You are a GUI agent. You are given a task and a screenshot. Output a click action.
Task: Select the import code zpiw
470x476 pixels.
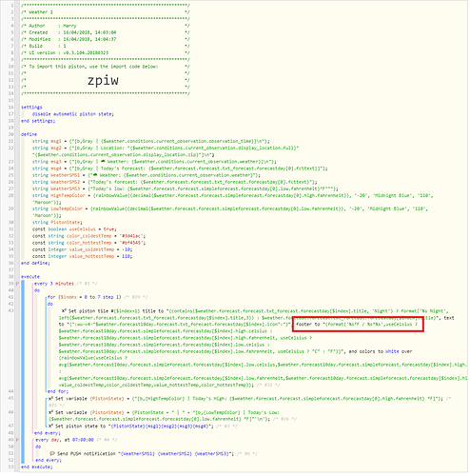(x=103, y=81)
